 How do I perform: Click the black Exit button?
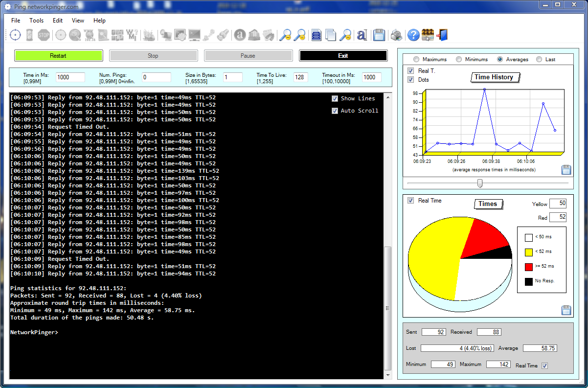(343, 56)
